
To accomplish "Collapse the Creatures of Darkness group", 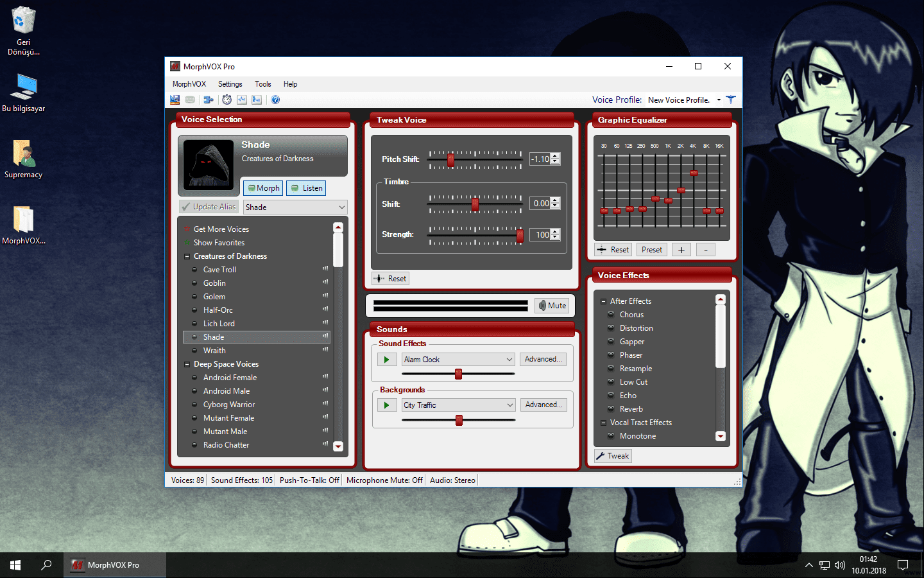I will click(x=187, y=256).
